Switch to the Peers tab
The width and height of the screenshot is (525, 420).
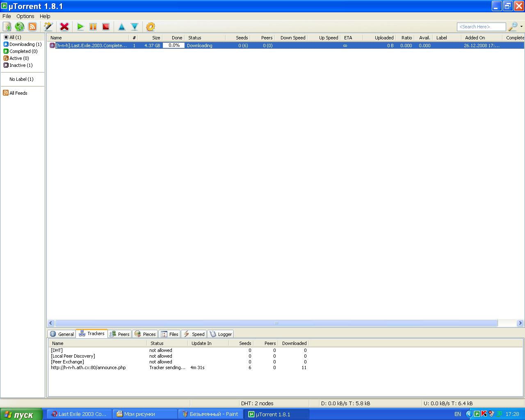click(120, 334)
